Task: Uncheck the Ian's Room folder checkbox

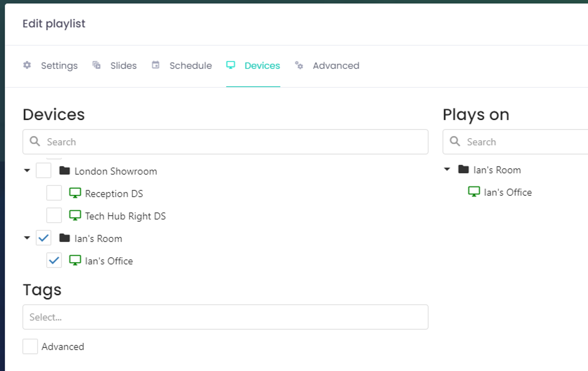Action: (x=43, y=238)
